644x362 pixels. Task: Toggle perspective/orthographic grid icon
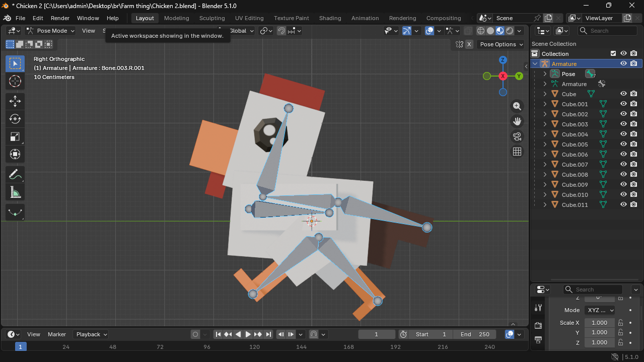click(517, 152)
